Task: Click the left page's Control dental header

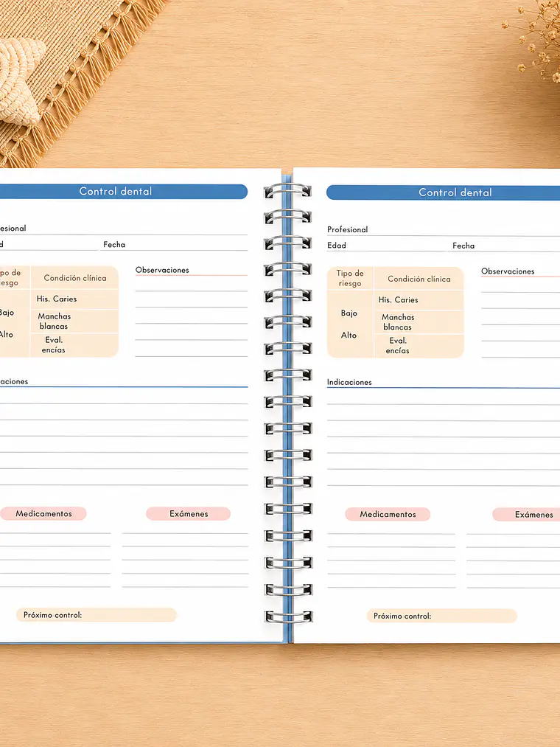Action: click(123, 192)
